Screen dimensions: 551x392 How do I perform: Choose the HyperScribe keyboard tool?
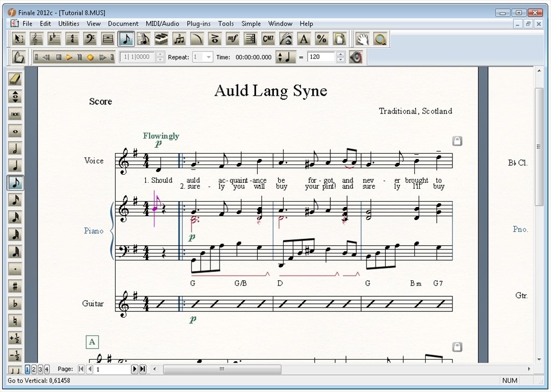[x=161, y=39]
